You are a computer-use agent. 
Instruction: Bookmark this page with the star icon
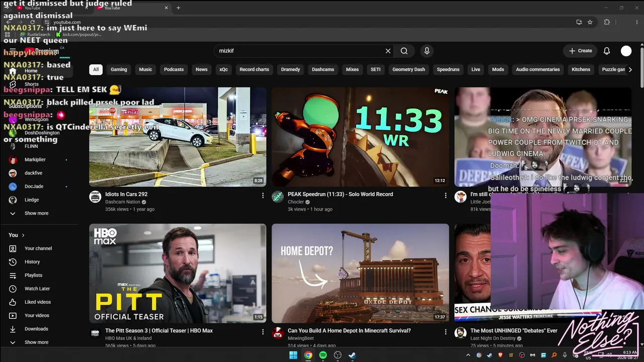(590, 22)
